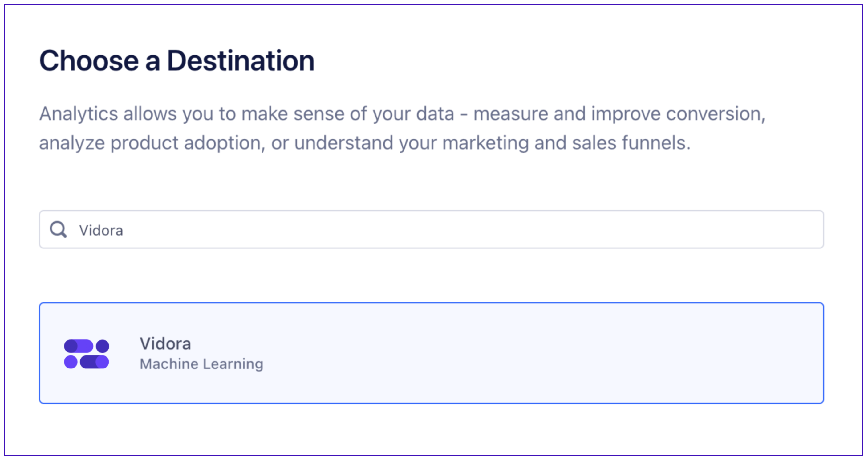Image resolution: width=868 pixels, height=460 pixels.
Task: Click "measure and improve conversion" description text
Action: pos(619,114)
